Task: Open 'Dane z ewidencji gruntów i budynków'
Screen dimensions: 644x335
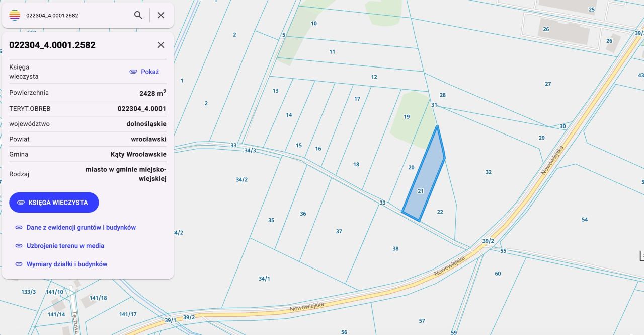Action: point(81,228)
